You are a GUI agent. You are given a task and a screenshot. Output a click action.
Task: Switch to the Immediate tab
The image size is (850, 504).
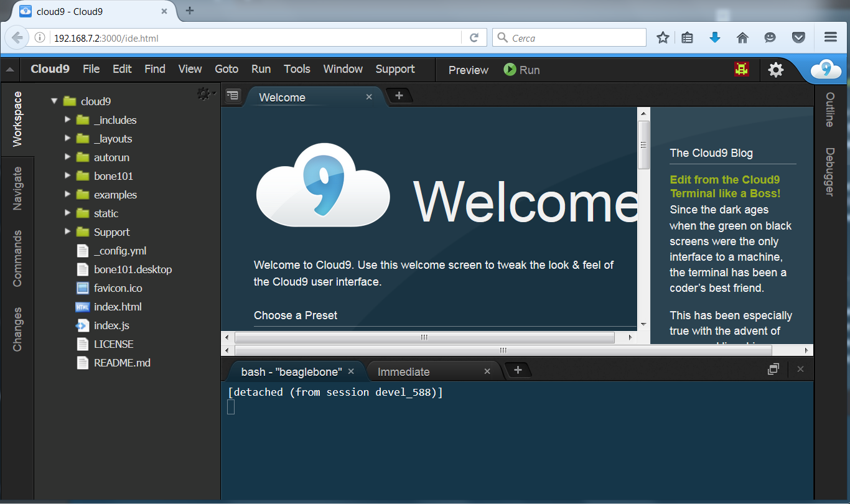coord(403,372)
